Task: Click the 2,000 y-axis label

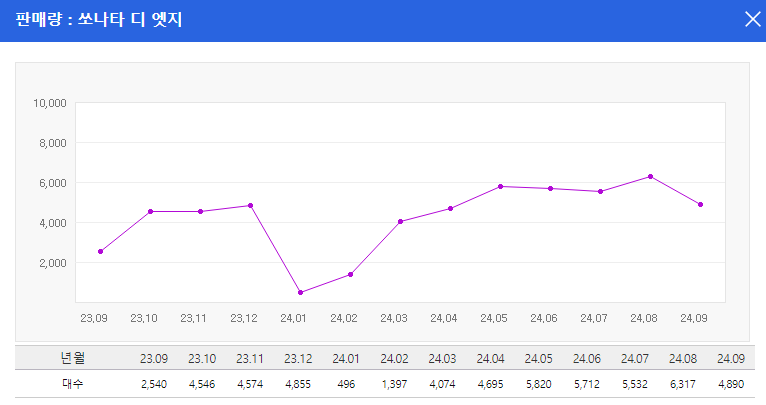Action: [x=53, y=263]
